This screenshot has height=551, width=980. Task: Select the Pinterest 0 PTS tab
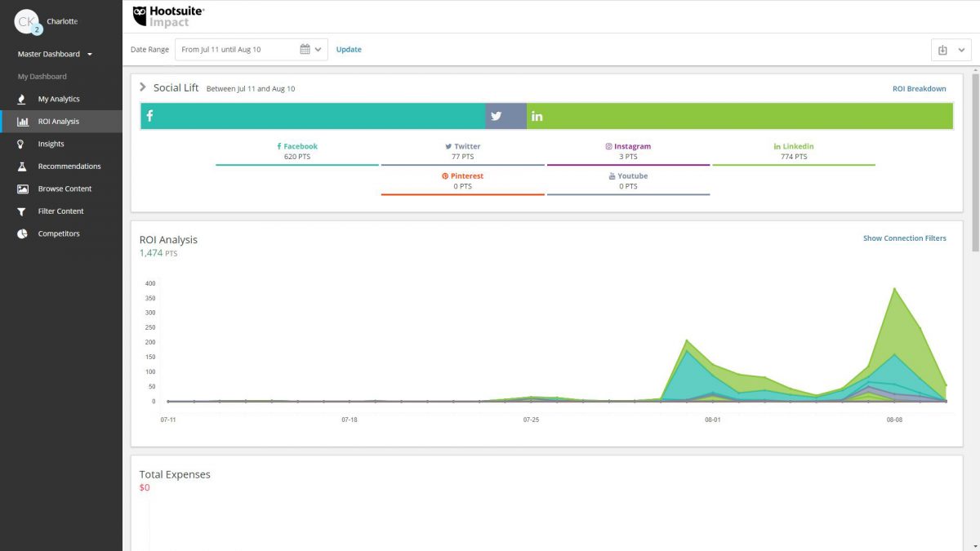(x=462, y=181)
